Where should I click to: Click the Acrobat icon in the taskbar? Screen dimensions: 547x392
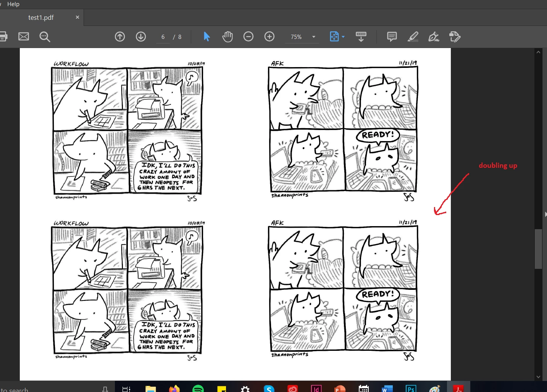458,389
